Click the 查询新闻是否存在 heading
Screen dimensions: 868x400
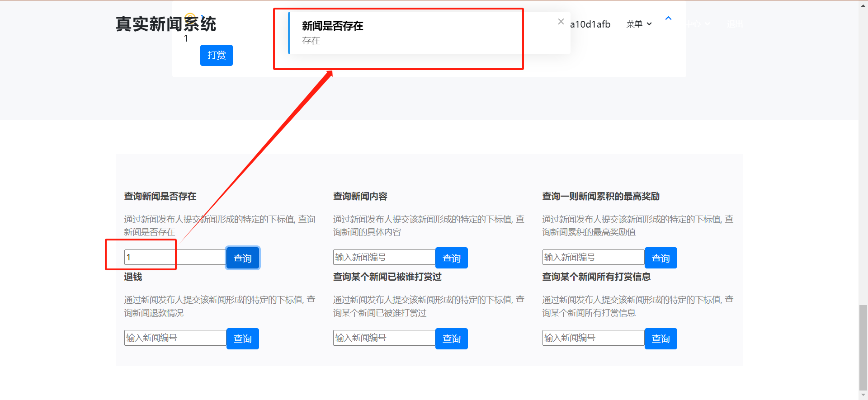(x=160, y=196)
